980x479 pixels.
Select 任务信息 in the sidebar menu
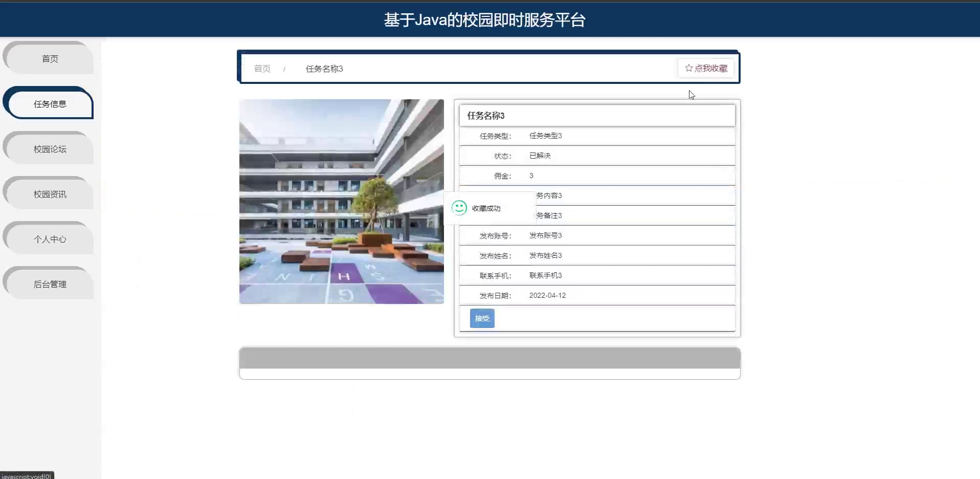click(50, 104)
